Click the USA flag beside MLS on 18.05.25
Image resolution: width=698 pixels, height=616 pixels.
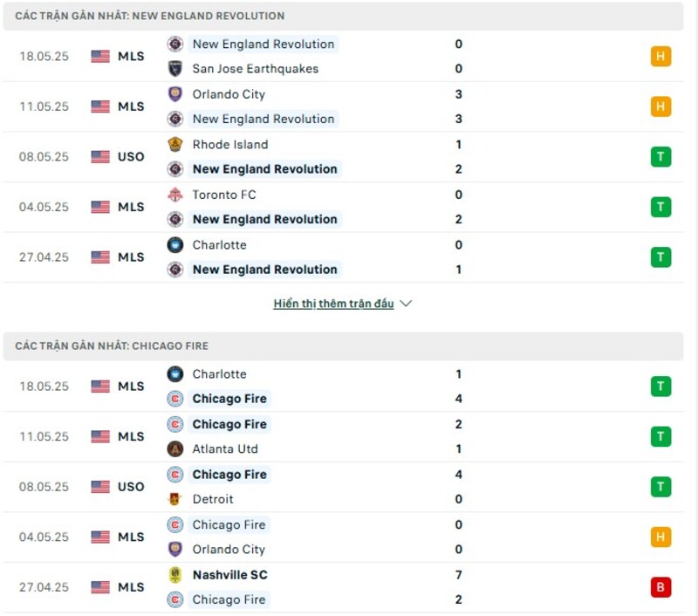(x=99, y=56)
